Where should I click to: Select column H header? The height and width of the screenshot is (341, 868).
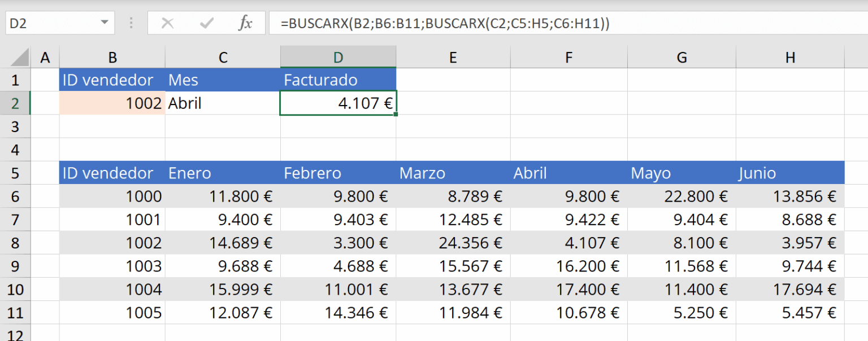[x=790, y=56]
